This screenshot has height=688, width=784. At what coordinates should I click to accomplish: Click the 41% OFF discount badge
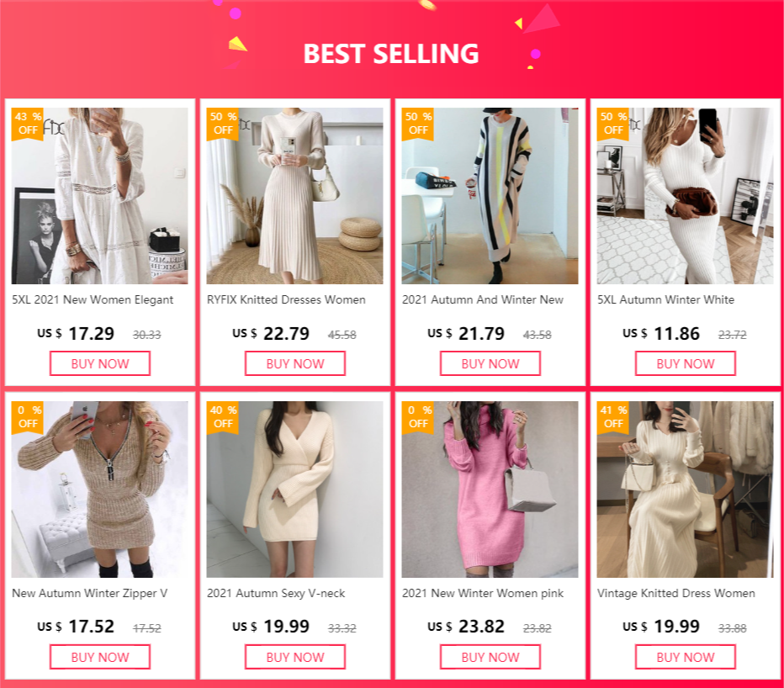pyautogui.click(x=613, y=417)
